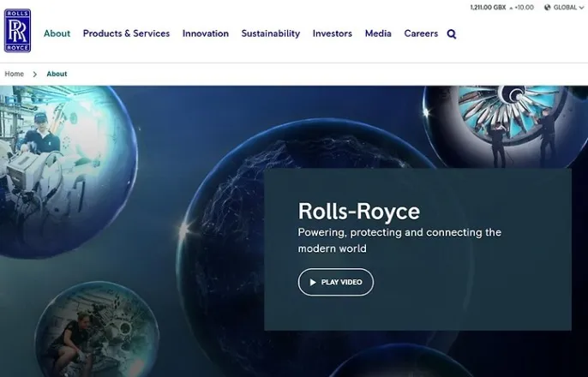Click the jet engine fan bubble image

(x=506, y=126)
